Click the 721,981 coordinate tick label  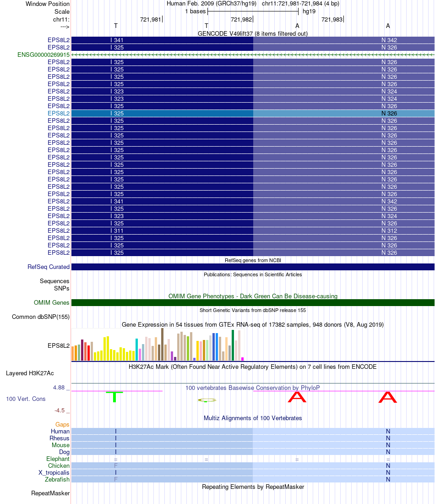point(150,20)
